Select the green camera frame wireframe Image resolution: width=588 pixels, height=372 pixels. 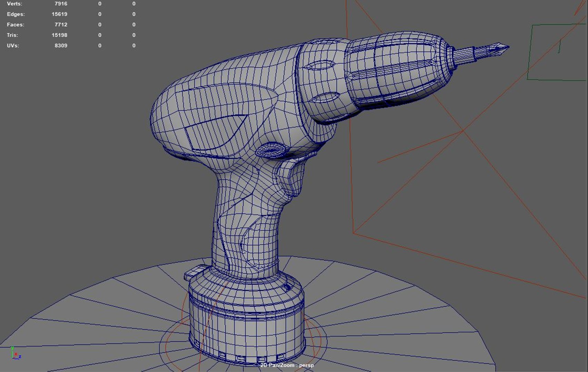pos(557,52)
